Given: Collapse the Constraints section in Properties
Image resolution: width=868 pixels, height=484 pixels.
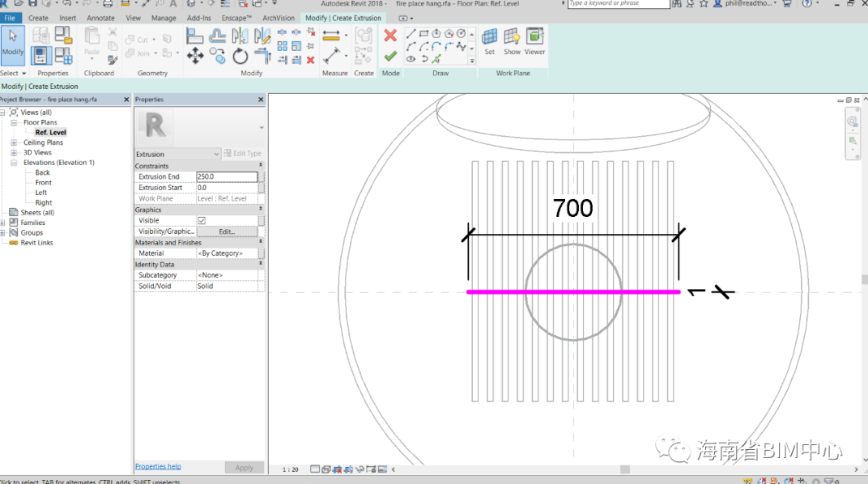Looking at the screenshot, I should 261,166.
